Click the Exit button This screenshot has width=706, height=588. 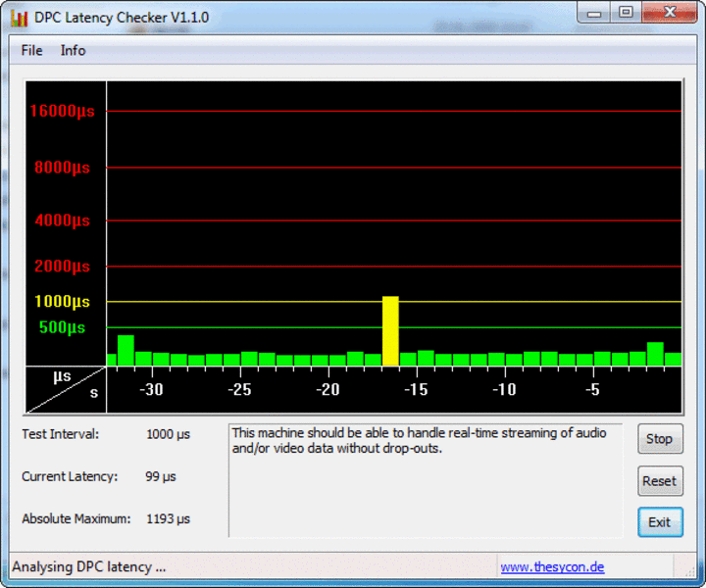tap(660, 522)
